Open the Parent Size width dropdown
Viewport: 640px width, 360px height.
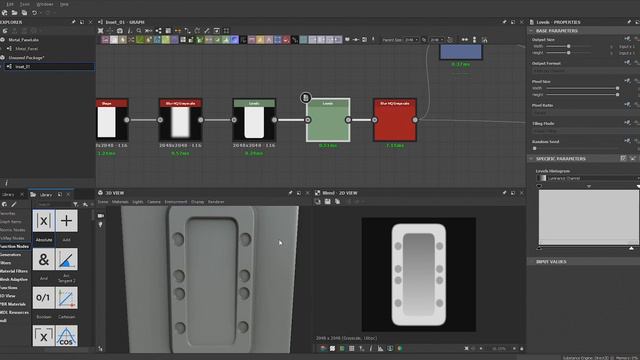click(x=411, y=40)
